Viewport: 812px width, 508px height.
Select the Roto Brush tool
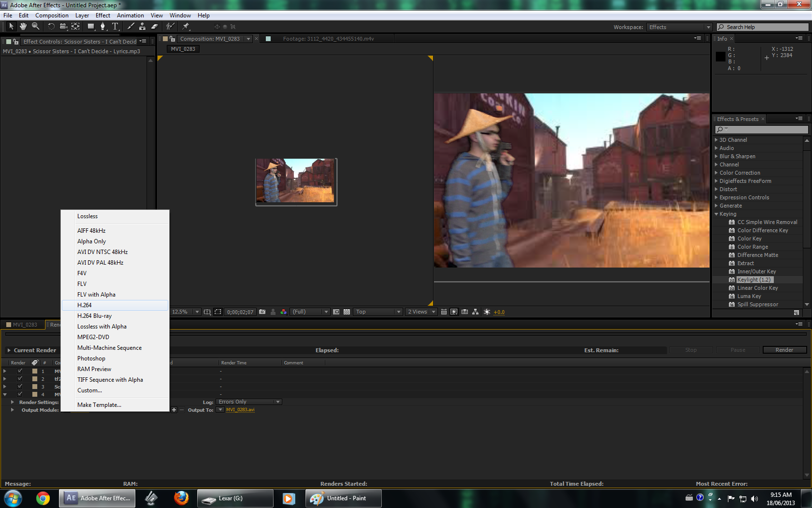170,27
